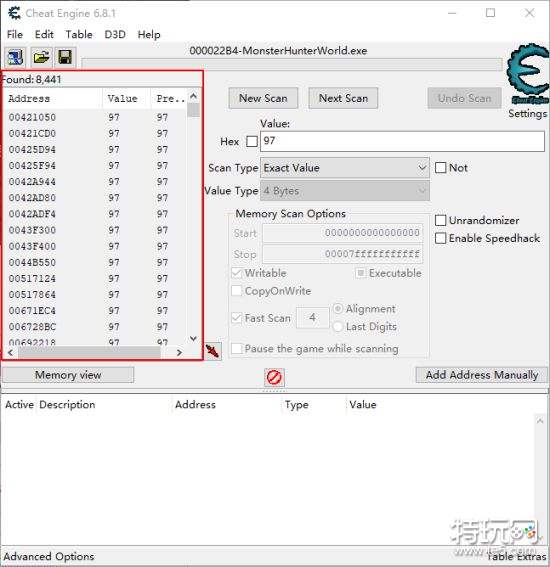Click the red clear address list icon
Image resolution: width=550 pixels, height=567 pixels.
tap(274, 378)
